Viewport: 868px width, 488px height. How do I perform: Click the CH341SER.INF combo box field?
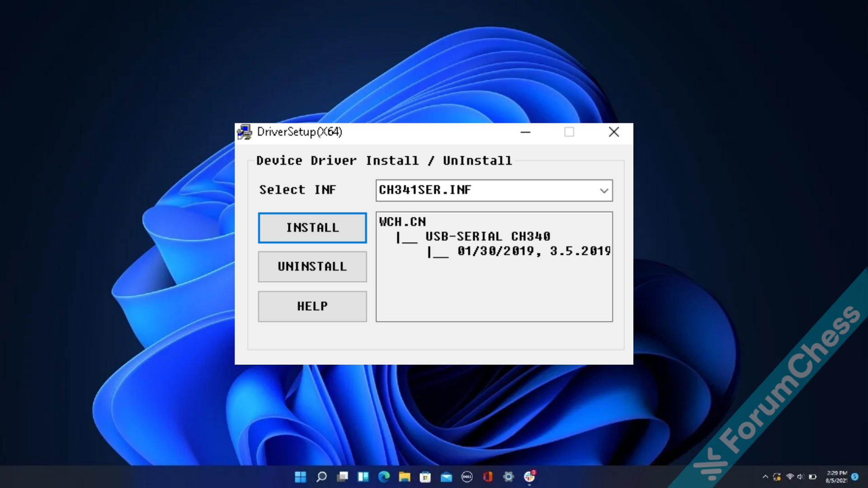pos(486,190)
